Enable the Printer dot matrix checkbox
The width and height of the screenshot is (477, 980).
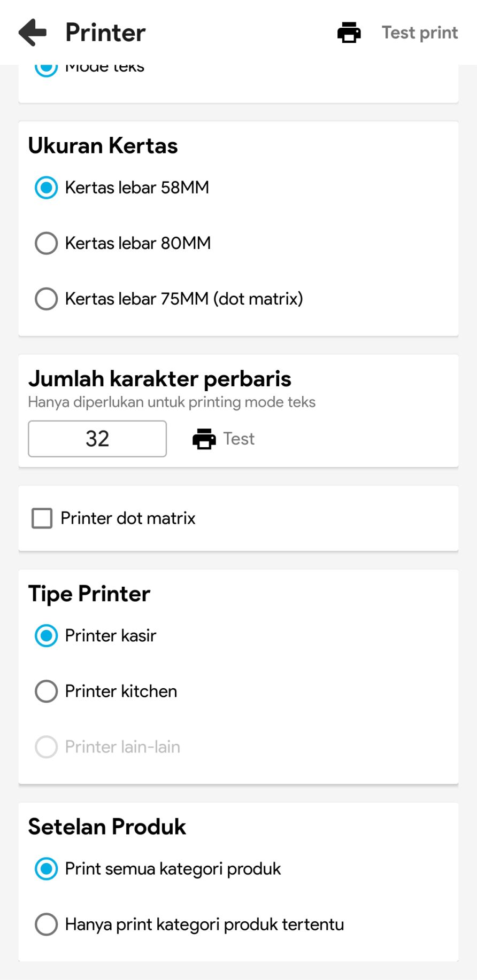[x=42, y=518]
